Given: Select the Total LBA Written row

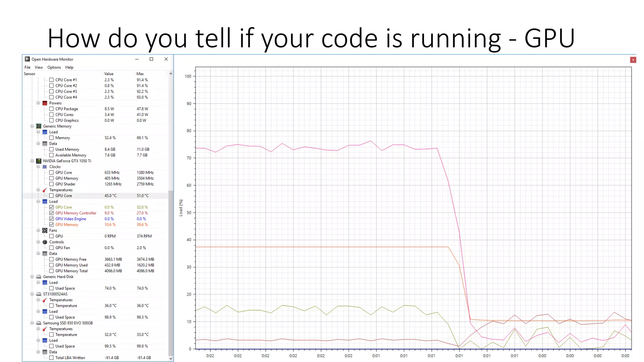Looking at the screenshot, I should 95,358.
